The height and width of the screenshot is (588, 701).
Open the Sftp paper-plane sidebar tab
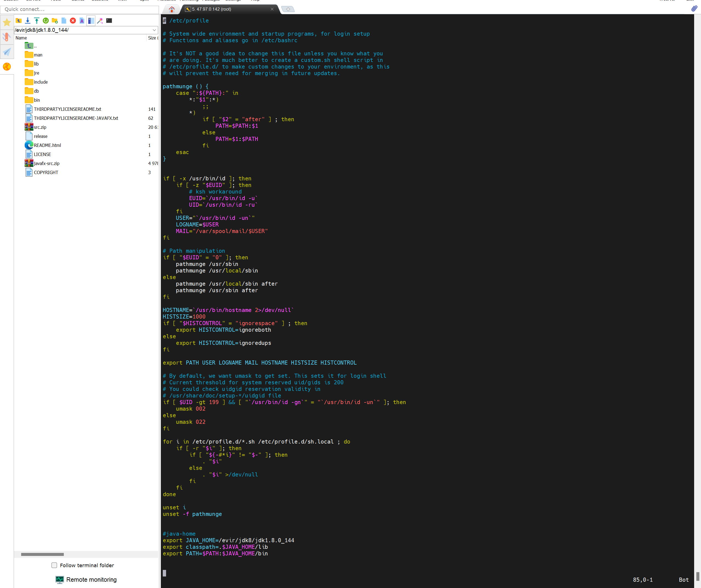[7, 52]
